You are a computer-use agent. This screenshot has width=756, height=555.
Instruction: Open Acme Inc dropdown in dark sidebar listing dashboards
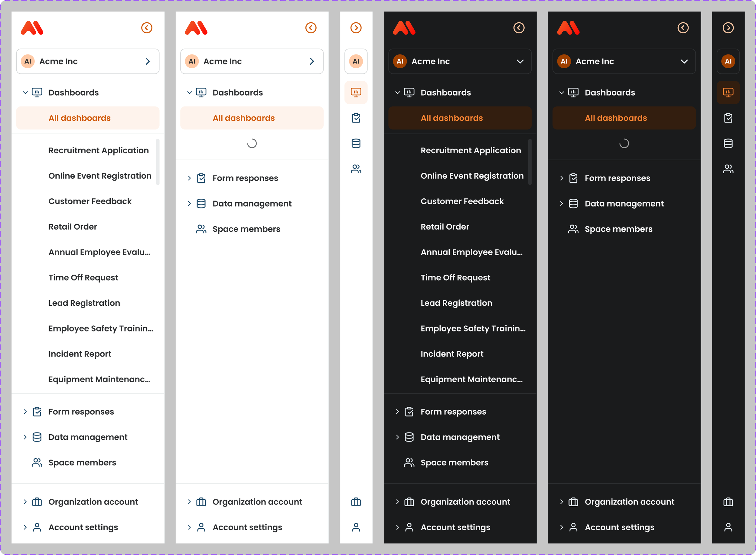pyautogui.click(x=459, y=61)
